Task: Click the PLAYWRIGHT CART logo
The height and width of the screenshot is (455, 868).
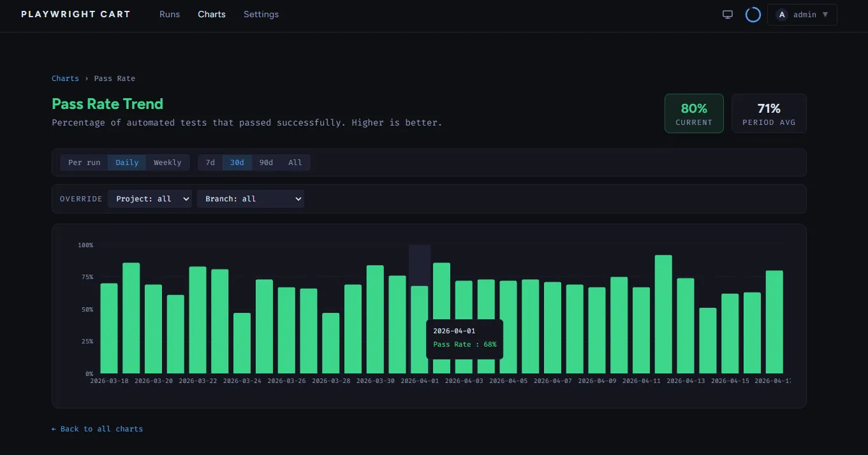Action: 76,14
